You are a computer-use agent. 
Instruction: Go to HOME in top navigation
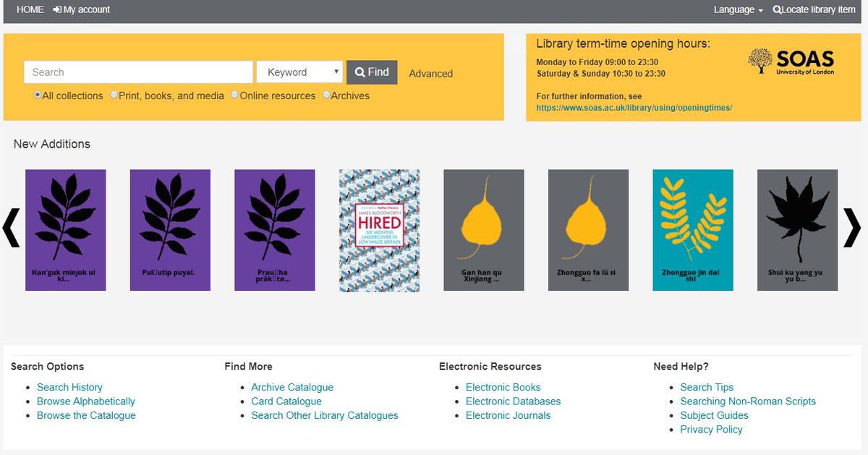click(x=30, y=10)
